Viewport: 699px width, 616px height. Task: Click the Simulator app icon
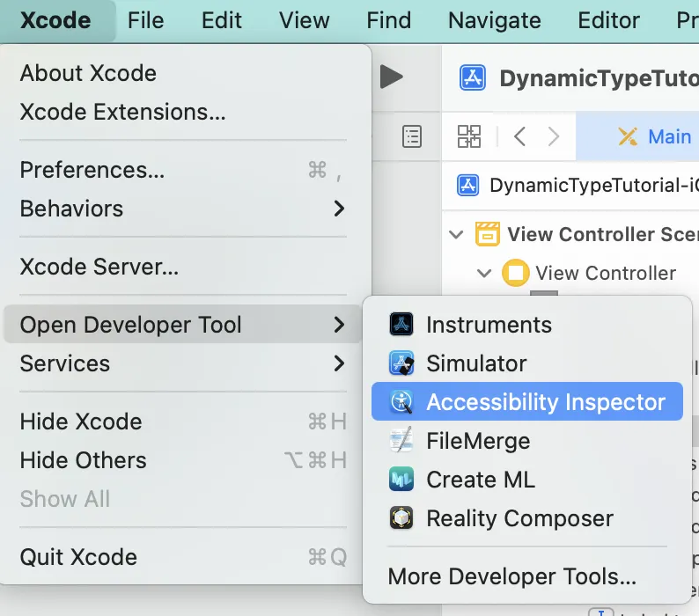(401, 363)
